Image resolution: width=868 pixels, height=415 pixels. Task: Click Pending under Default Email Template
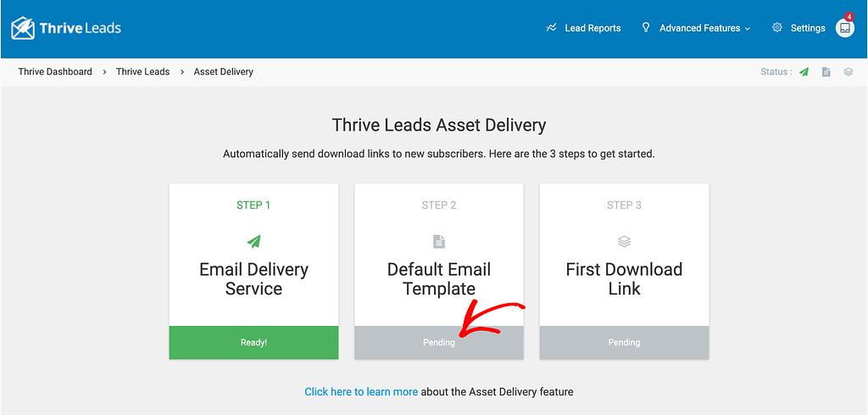point(439,342)
